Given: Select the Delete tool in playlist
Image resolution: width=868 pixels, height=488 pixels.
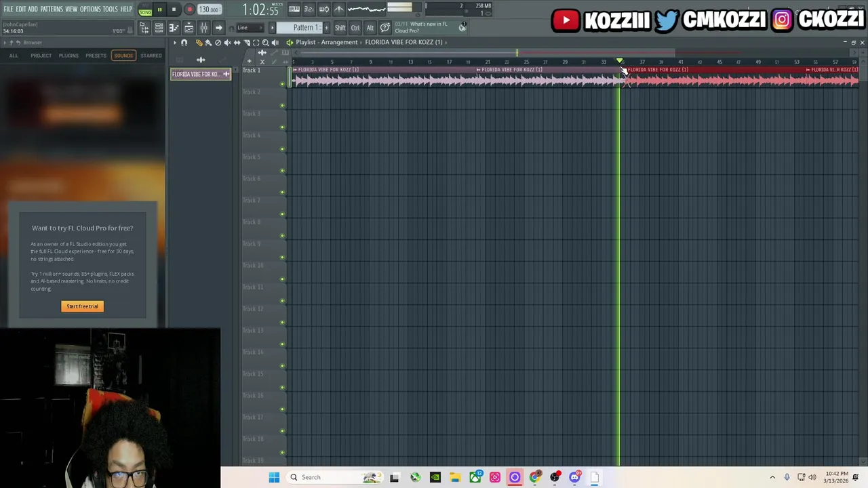Looking at the screenshot, I should 218,43.
